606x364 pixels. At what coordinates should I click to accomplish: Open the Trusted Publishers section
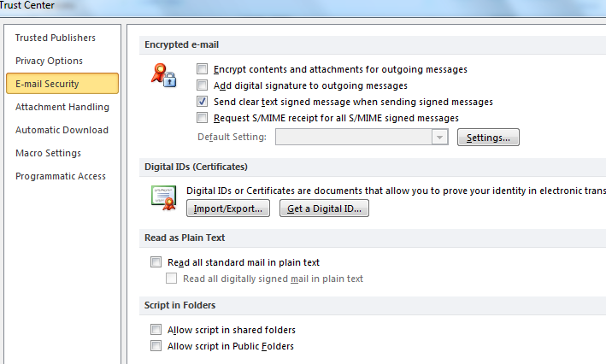(56, 38)
